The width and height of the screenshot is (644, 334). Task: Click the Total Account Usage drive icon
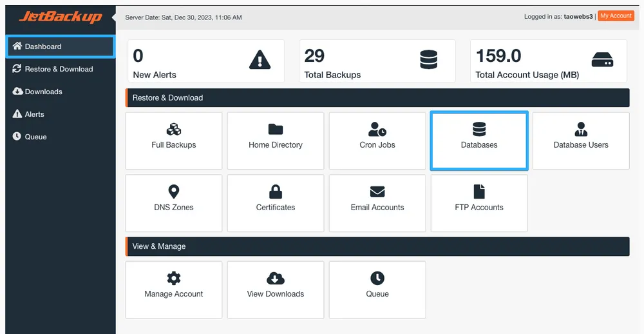602,60
